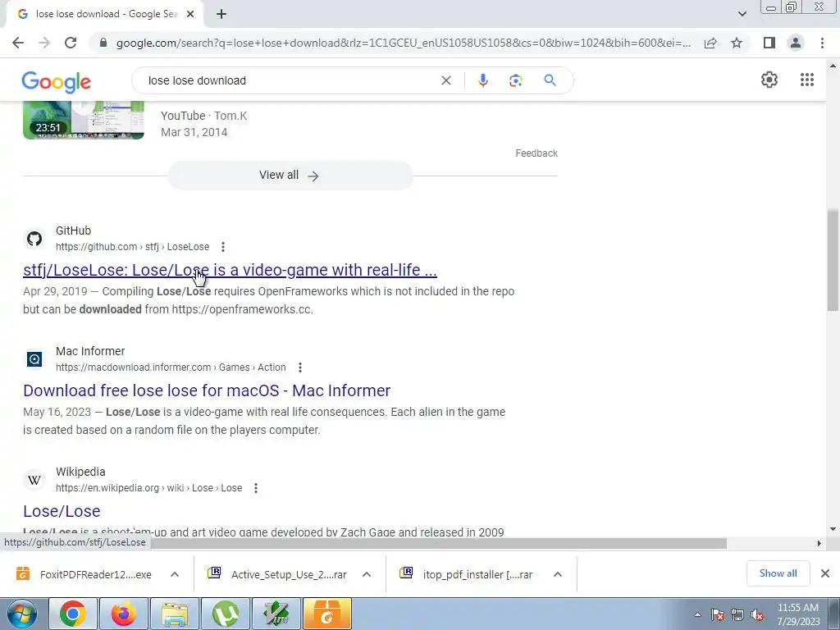Open the Lose/Lose Wikipedia result

click(62, 511)
